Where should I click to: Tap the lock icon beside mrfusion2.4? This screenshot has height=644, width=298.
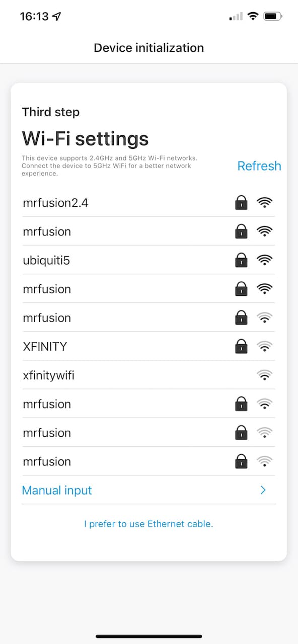[242, 203]
